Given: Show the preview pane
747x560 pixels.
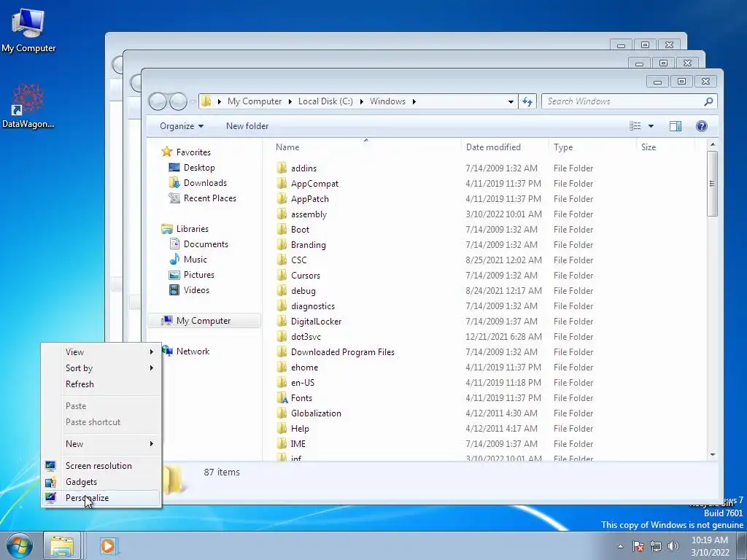Looking at the screenshot, I should pyautogui.click(x=675, y=126).
